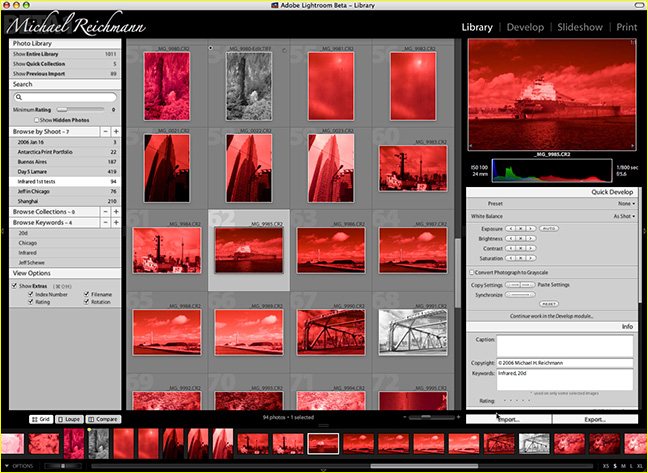Click the Minimum Rating slider
The height and width of the screenshot is (473, 648).
[81, 109]
